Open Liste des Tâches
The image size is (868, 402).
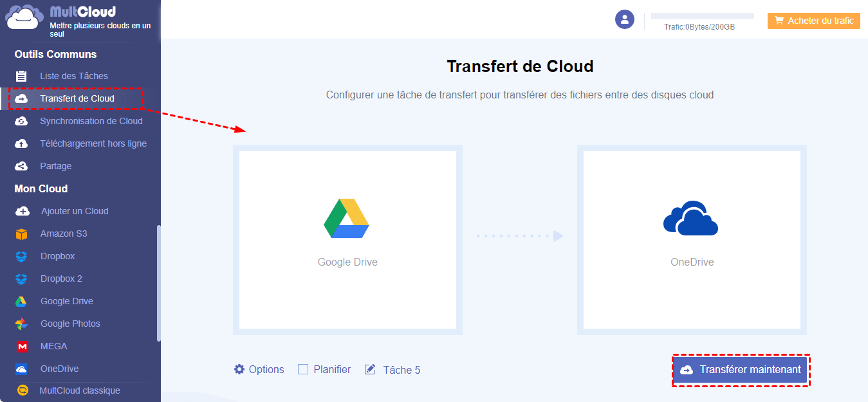coord(74,76)
